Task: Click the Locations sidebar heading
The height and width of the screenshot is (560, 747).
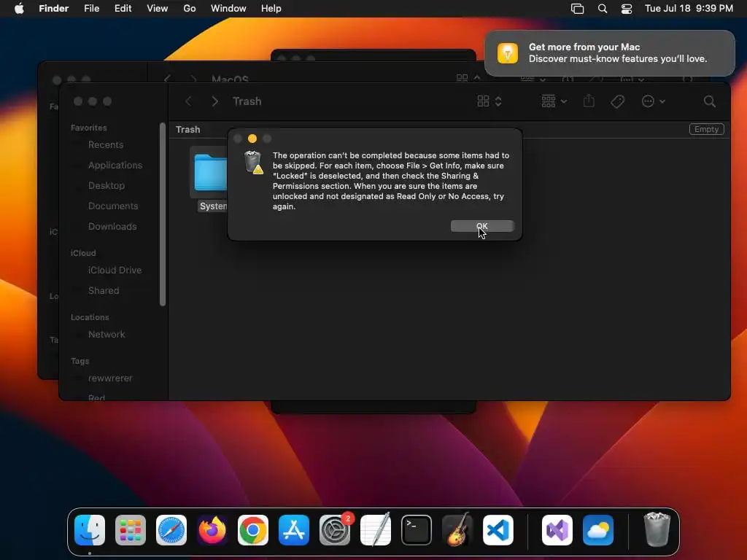Action: pyautogui.click(x=90, y=317)
